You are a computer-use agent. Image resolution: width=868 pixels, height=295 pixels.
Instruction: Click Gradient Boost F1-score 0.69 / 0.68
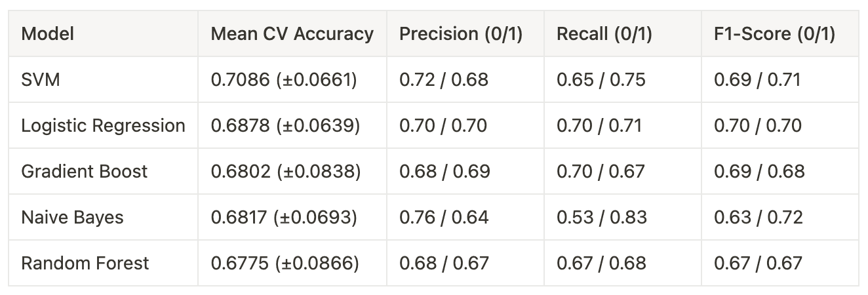(759, 171)
